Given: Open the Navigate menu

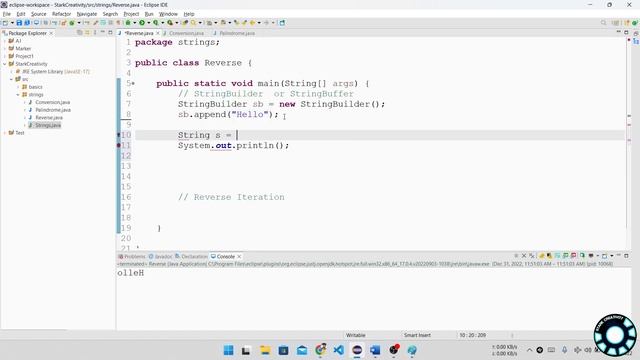Looking at the screenshot, I should tap(87, 14).
